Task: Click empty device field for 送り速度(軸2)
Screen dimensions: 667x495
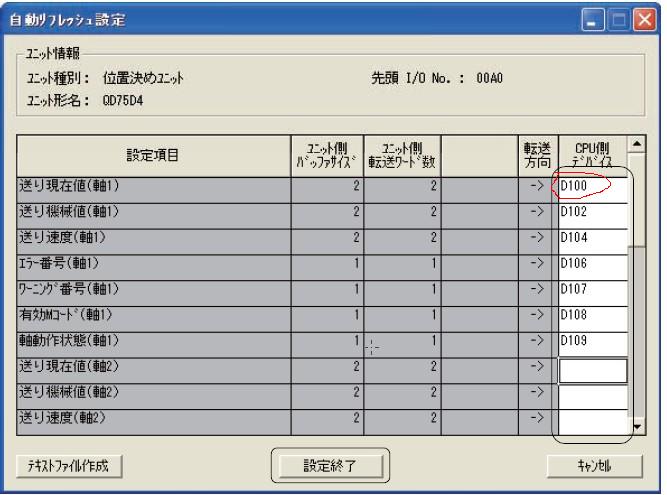Action: coord(592,422)
